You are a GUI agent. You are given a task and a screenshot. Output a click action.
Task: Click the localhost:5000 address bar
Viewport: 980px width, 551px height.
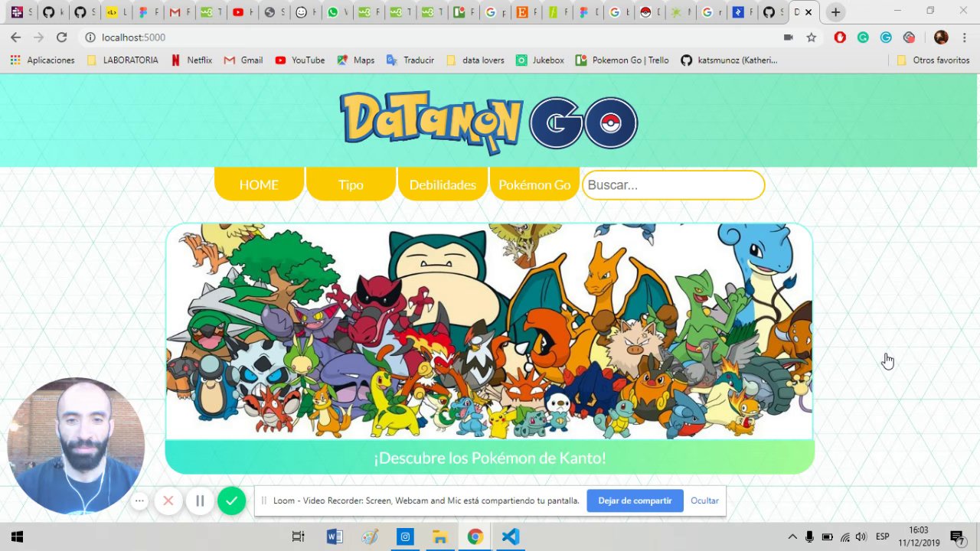click(x=429, y=37)
